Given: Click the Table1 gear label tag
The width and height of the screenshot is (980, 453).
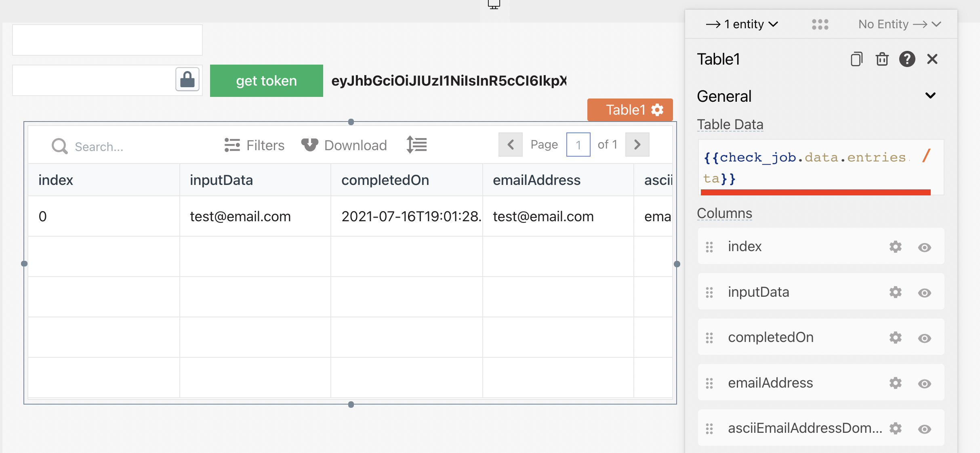Looking at the screenshot, I should pyautogui.click(x=630, y=110).
